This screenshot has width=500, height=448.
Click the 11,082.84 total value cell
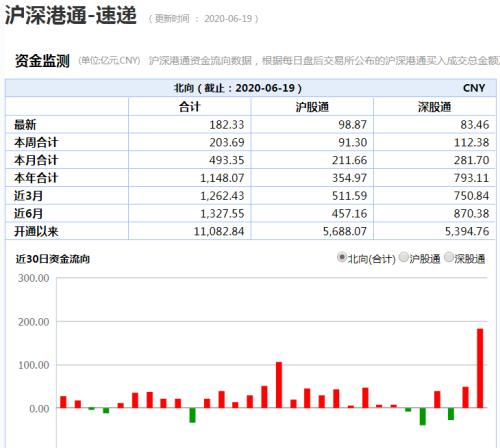coord(219,231)
